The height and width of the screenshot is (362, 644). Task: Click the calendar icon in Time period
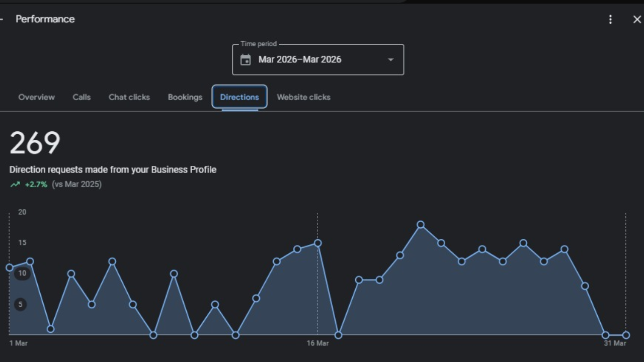[246, 60]
